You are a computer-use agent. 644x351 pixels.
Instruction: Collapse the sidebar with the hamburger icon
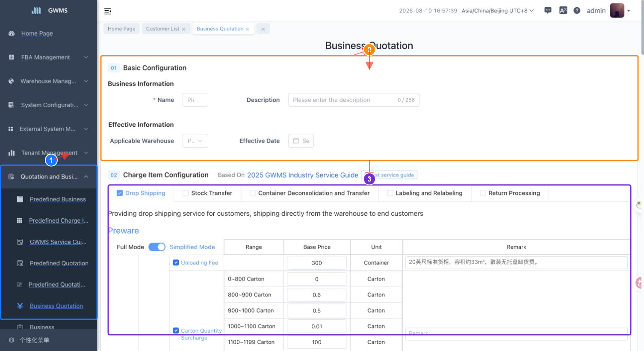tap(108, 11)
